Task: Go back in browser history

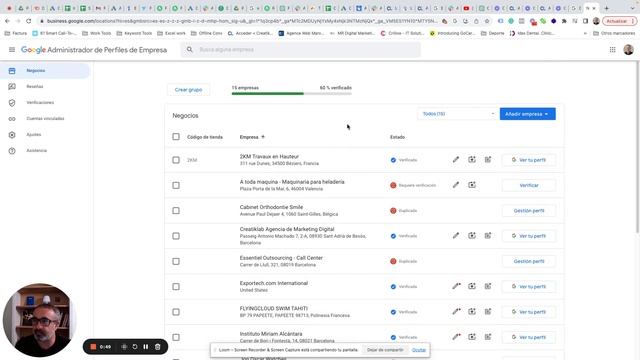Action: pos(7,21)
